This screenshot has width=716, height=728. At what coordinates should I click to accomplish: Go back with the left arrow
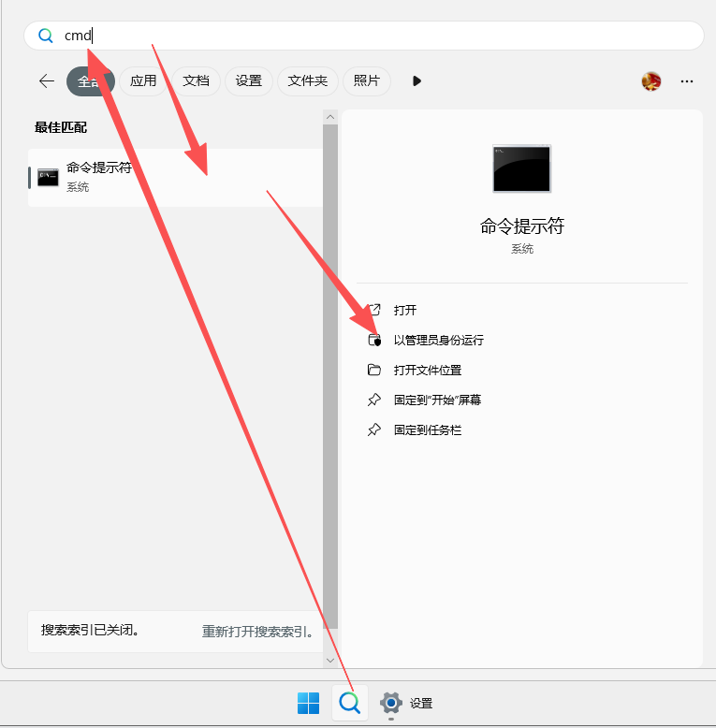pyautogui.click(x=47, y=81)
